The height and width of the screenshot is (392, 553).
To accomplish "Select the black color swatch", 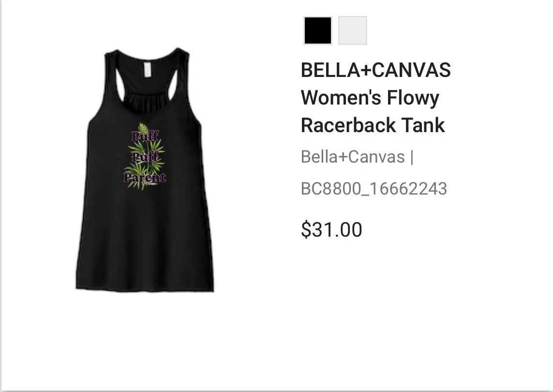I will [318, 30].
